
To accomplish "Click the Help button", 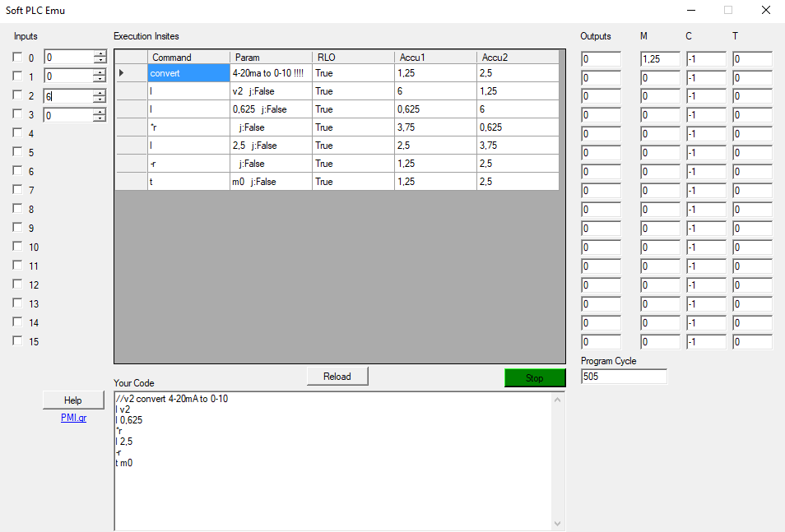I will (73, 400).
